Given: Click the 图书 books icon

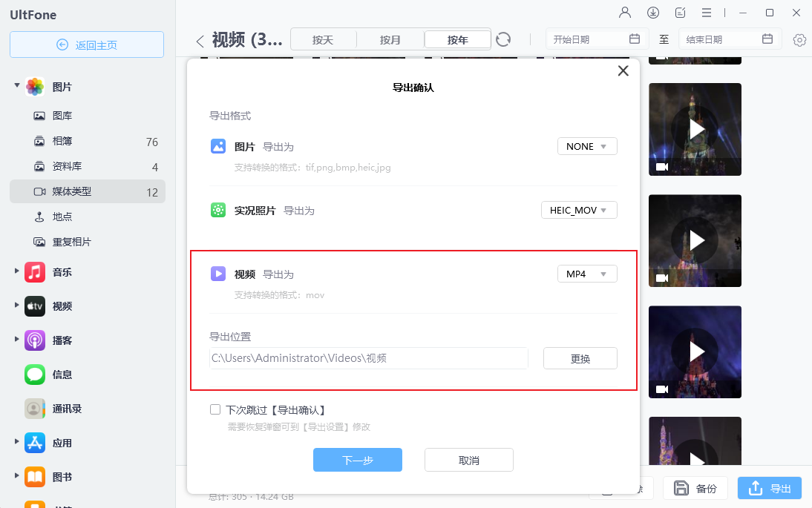Looking at the screenshot, I should (35, 477).
